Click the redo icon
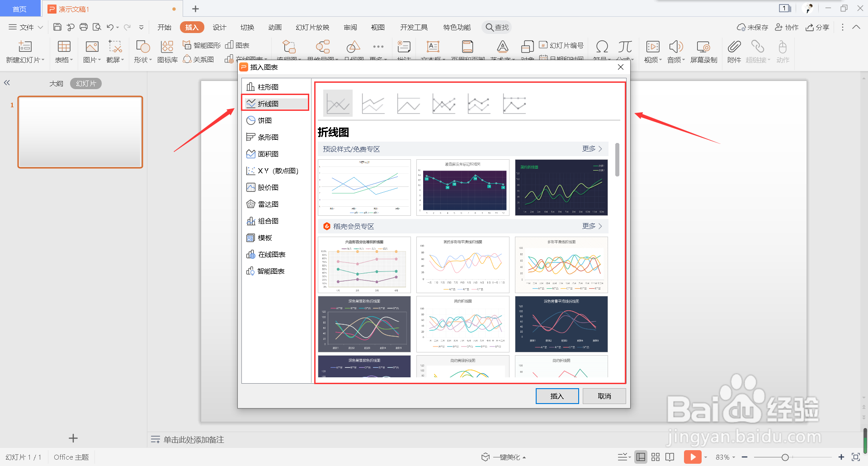 (127, 27)
